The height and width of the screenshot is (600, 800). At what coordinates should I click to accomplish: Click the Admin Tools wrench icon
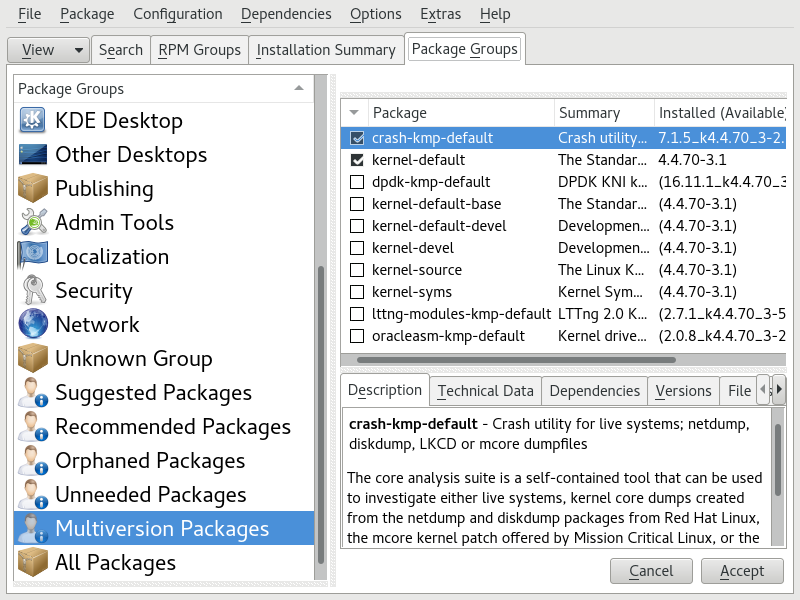[x=33, y=223]
